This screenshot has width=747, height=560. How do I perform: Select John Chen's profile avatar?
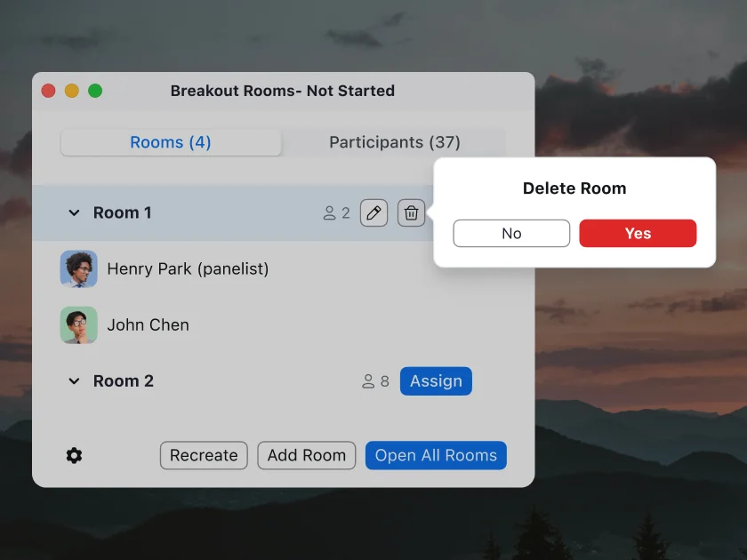coord(79,324)
